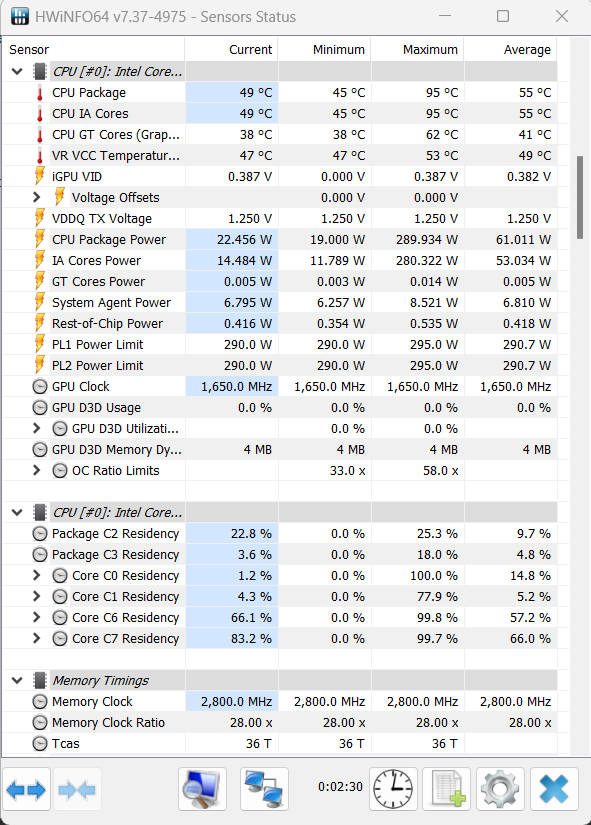
Task: Close sensors with the blue X button
Action: tap(554, 789)
